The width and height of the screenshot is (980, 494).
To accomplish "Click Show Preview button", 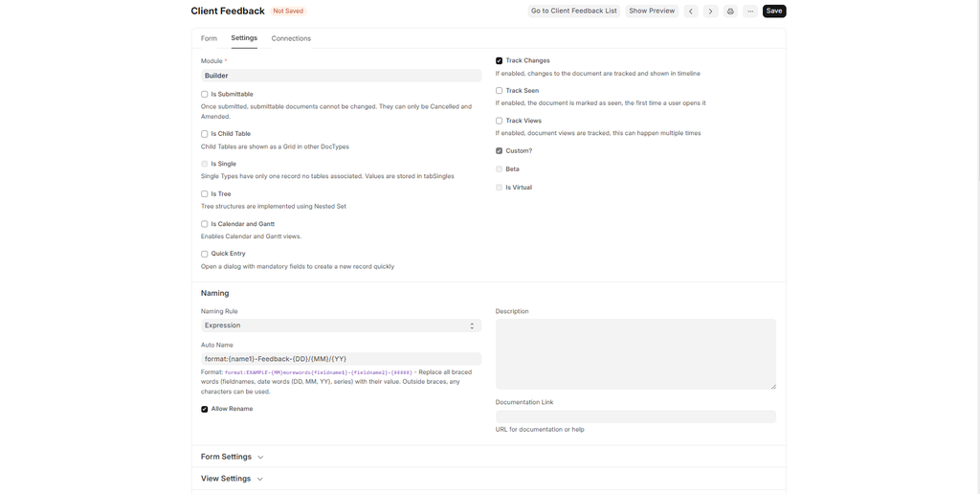I will click(x=652, y=11).
